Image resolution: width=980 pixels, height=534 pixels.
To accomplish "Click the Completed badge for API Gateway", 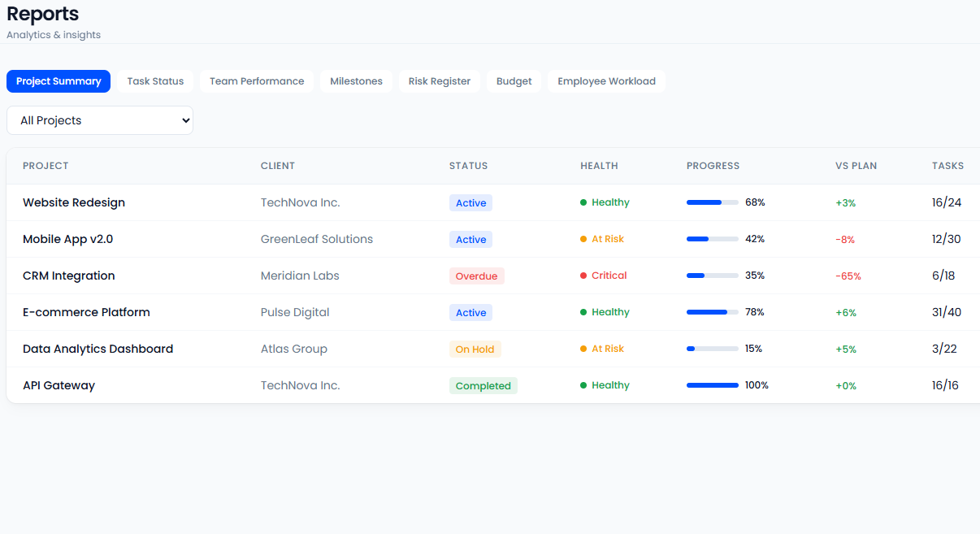I will click(x=483, y=385).
